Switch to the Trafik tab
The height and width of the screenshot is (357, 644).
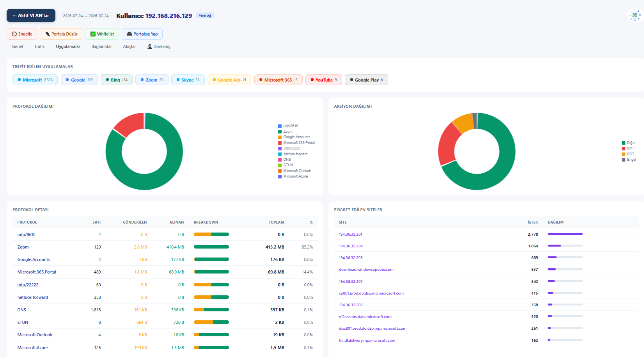coord(39,46)
